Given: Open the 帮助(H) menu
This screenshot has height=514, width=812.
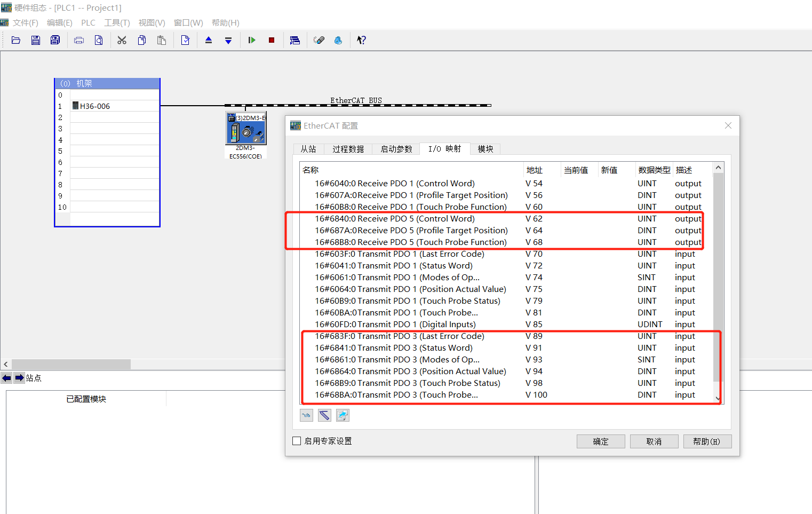Looking at the screenshot, I should (x=225, y=23).
